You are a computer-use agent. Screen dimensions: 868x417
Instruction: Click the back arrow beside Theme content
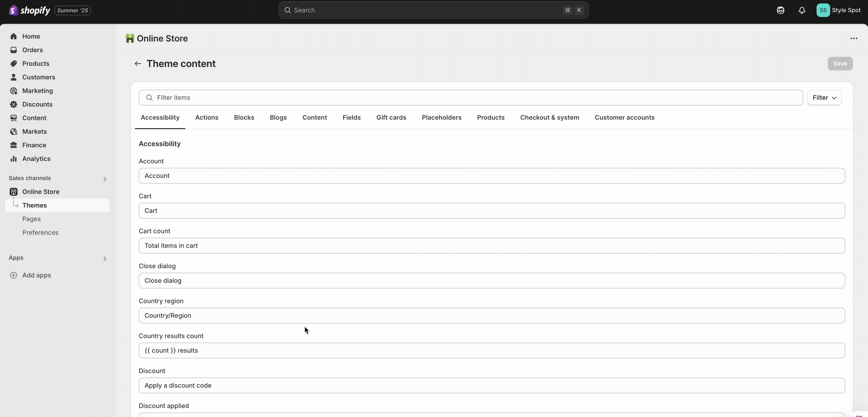[x=138, y=64]
